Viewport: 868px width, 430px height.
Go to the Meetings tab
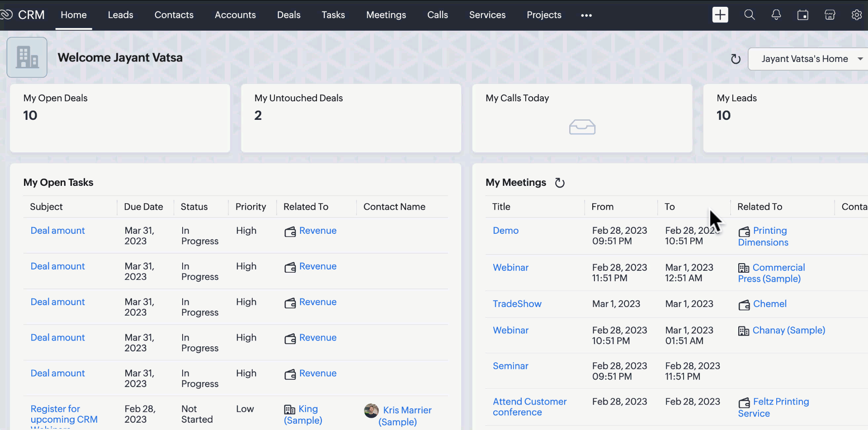tap(386, 15)
